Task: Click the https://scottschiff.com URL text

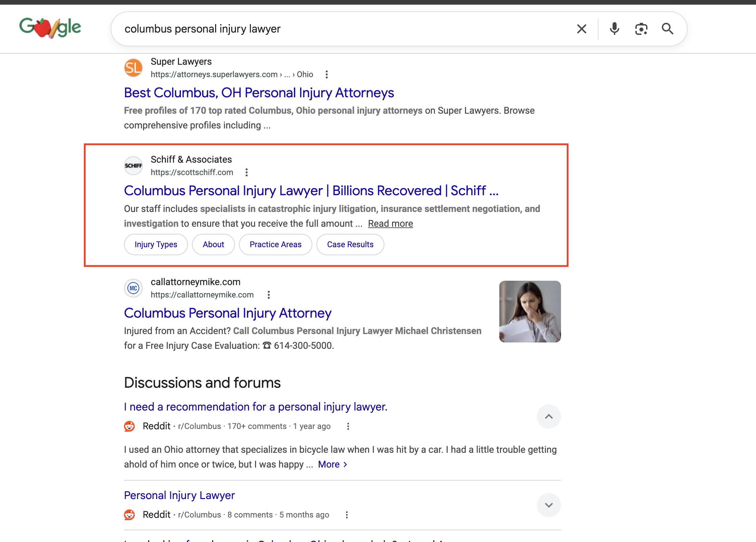Action: pyautogui.click(x=192, y=172)
